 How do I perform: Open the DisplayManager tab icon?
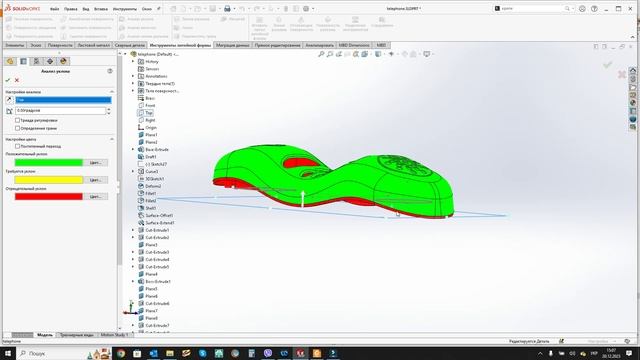[x=63, y=61]
